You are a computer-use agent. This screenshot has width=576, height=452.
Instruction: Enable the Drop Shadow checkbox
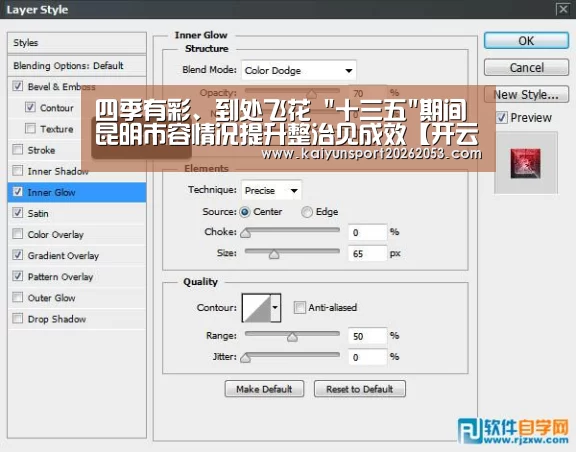tap(18, 319)
